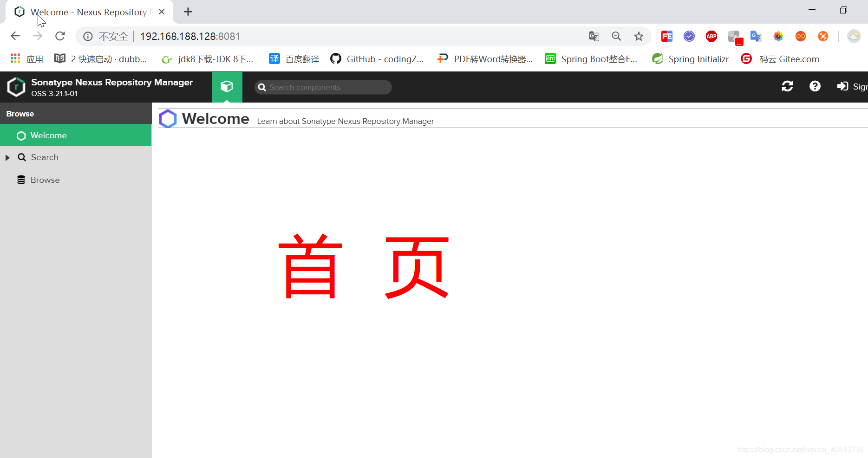Click the Refresh status icon in the header

point(787,86)
